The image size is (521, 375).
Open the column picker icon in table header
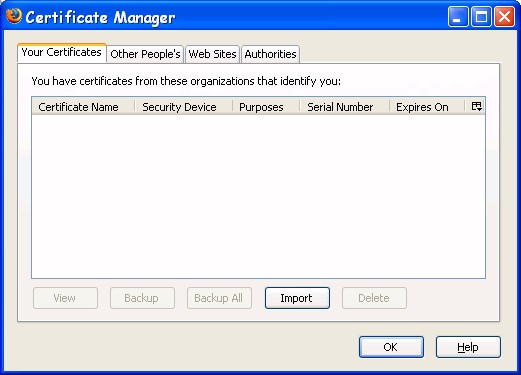point(476,107)
